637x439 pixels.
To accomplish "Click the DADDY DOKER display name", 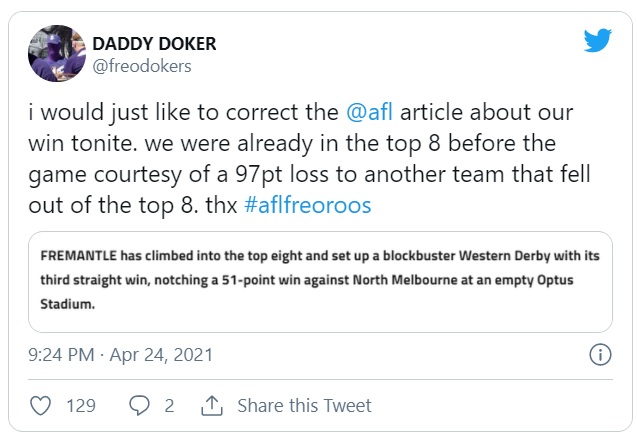I will (154, 44).
